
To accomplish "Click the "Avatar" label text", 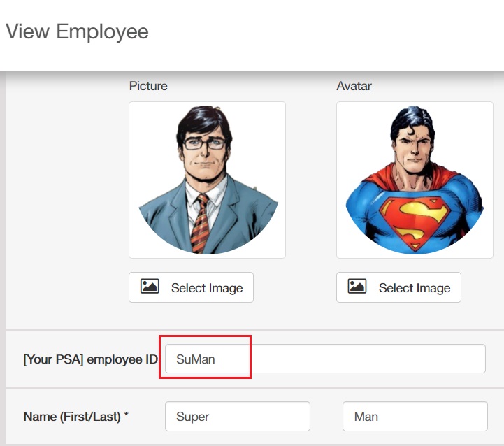I will [354, 86].
